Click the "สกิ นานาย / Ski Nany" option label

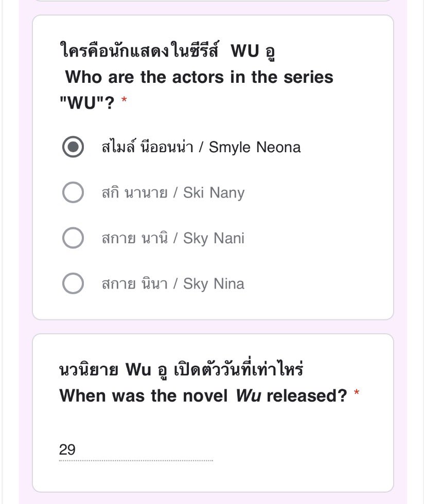pos(173,193)
